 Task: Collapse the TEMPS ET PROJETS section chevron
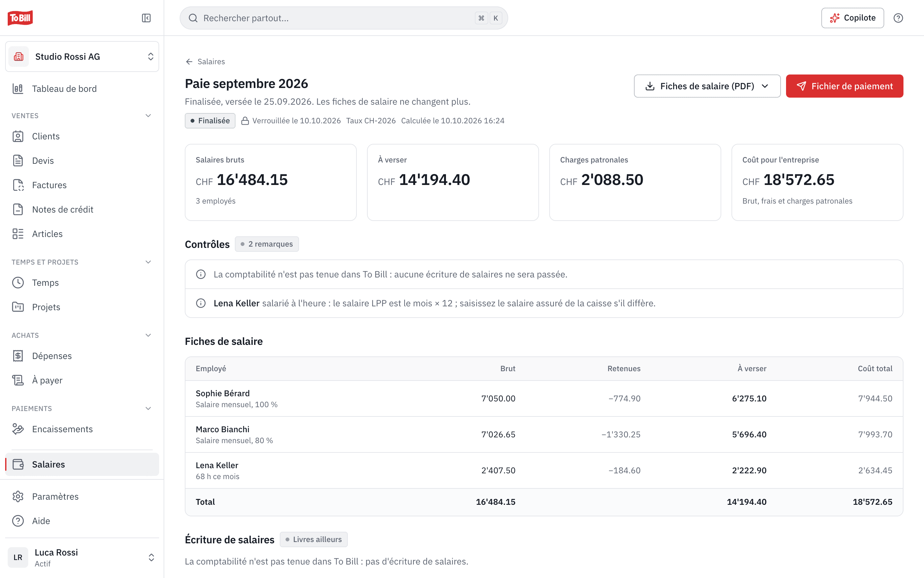pos(149,262)
